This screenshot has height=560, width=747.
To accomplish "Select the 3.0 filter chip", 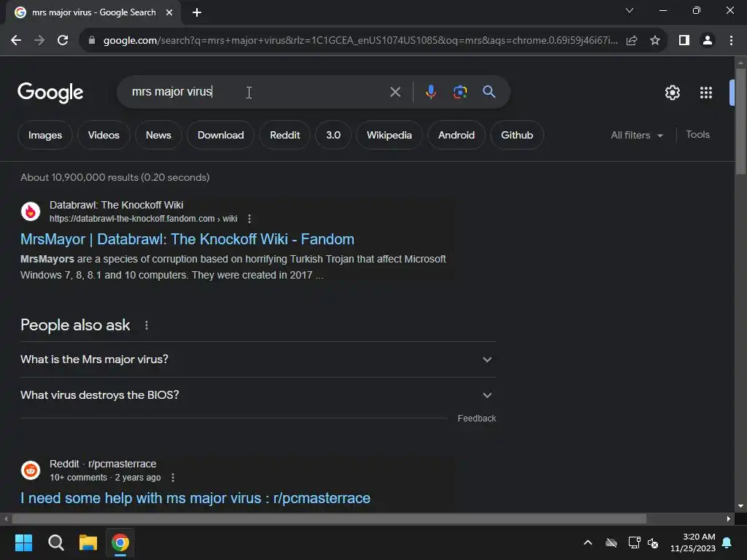I will click(x=333, y=135).
